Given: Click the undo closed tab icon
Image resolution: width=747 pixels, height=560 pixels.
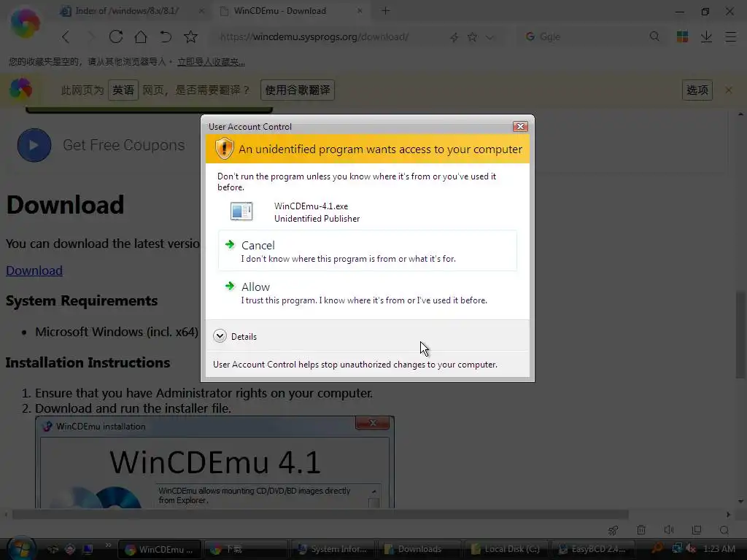Looking at the screenshot, I should click(166, 36).
